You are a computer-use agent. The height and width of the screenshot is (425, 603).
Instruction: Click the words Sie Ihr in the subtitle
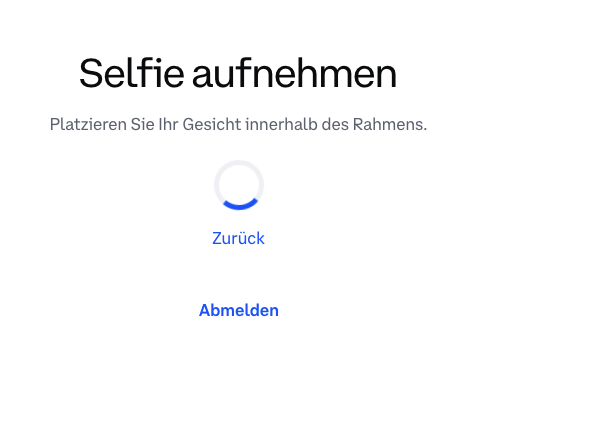[155, 125]
